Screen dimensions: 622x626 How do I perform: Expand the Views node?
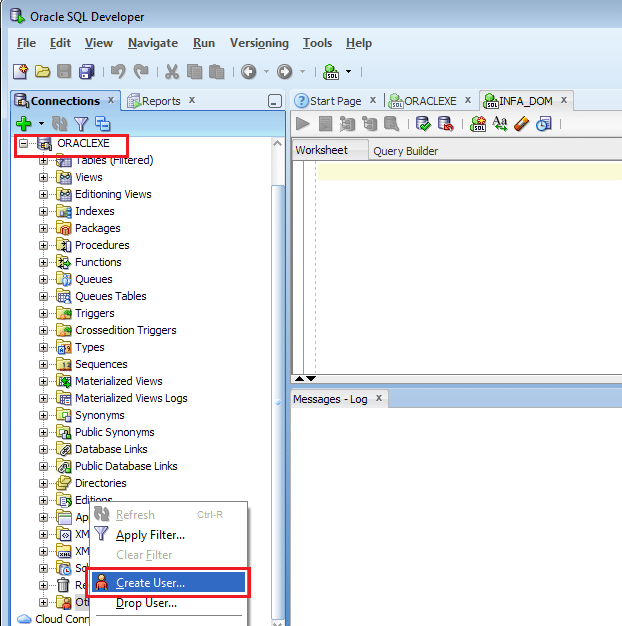click(43, 177)
